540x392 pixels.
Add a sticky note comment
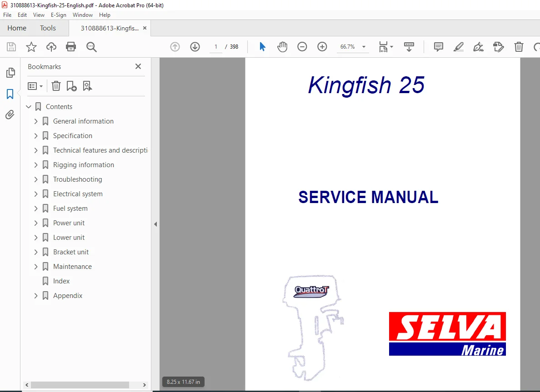pyautogui.click(x=438, y=47)
